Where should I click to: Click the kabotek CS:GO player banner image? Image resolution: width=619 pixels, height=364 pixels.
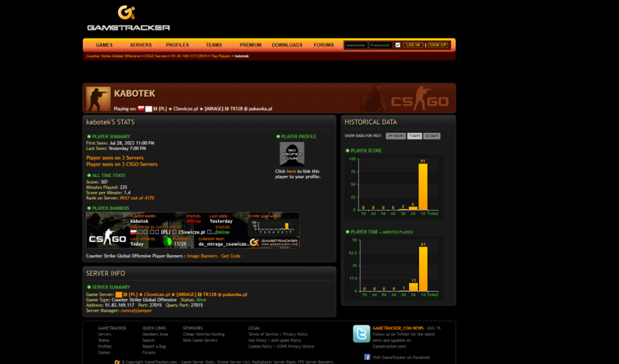tap(193, 230)
